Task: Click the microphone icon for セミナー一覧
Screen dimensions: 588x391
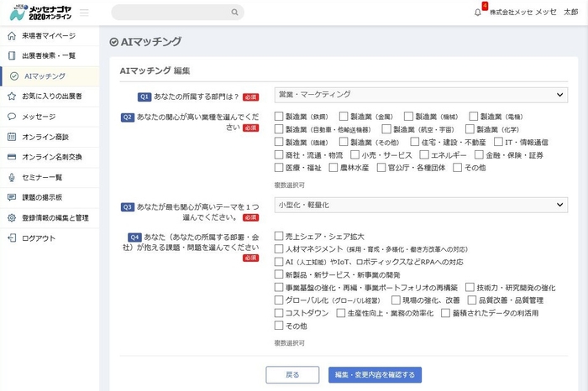Action: coord(11,177)
